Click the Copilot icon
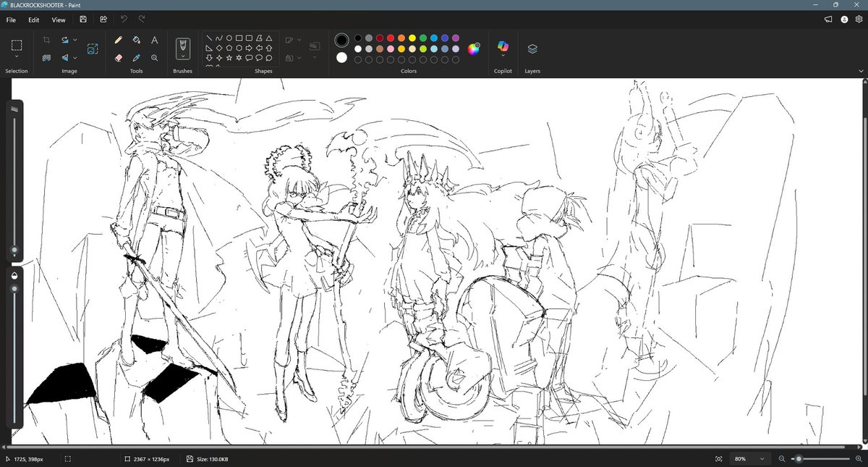This screenshot has height=467, width=868. 503,46
